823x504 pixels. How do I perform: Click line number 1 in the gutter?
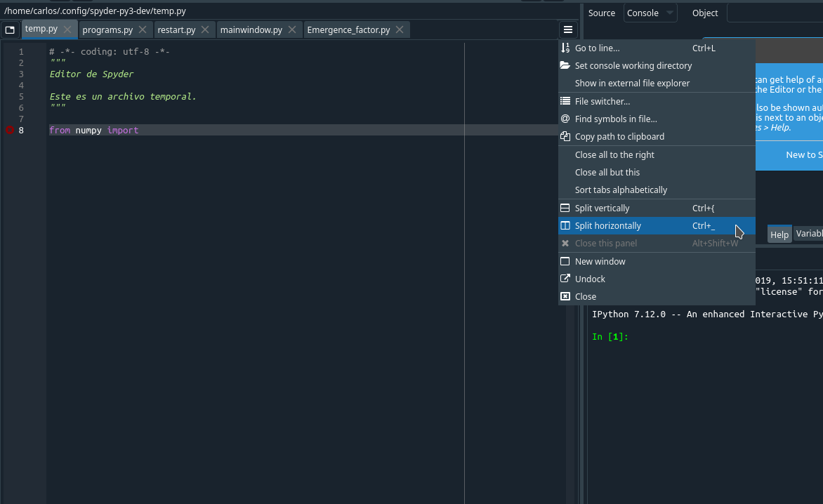(x=21, y=51)
